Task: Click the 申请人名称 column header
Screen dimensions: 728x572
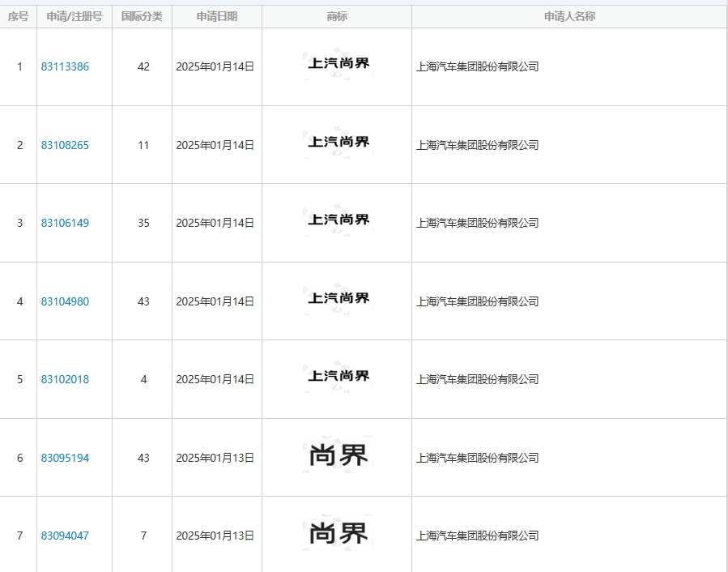Action: (x=569, y=17)
